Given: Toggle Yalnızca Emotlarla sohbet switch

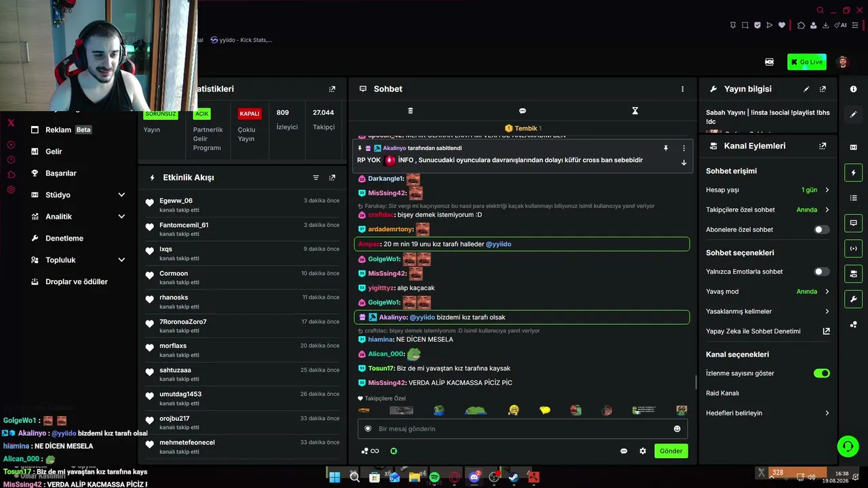Looking at the screenshot, I should click(821, 272).
